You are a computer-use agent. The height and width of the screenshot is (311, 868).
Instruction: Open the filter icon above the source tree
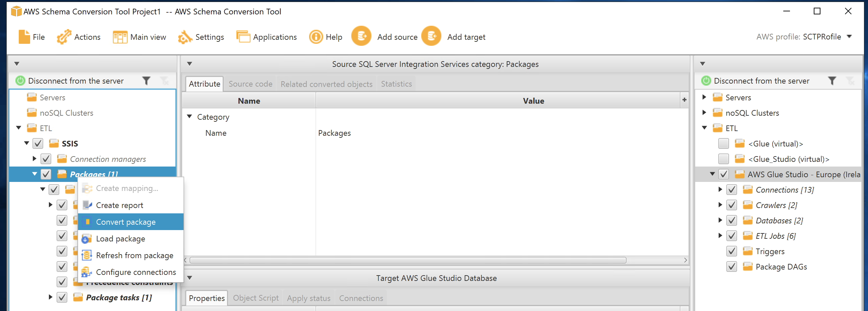tap(146, 81)
